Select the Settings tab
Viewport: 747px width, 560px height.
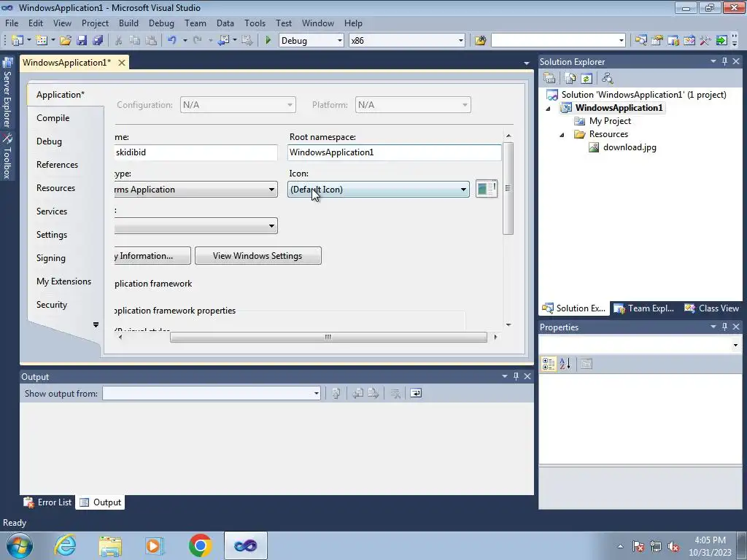click(52, 235)
